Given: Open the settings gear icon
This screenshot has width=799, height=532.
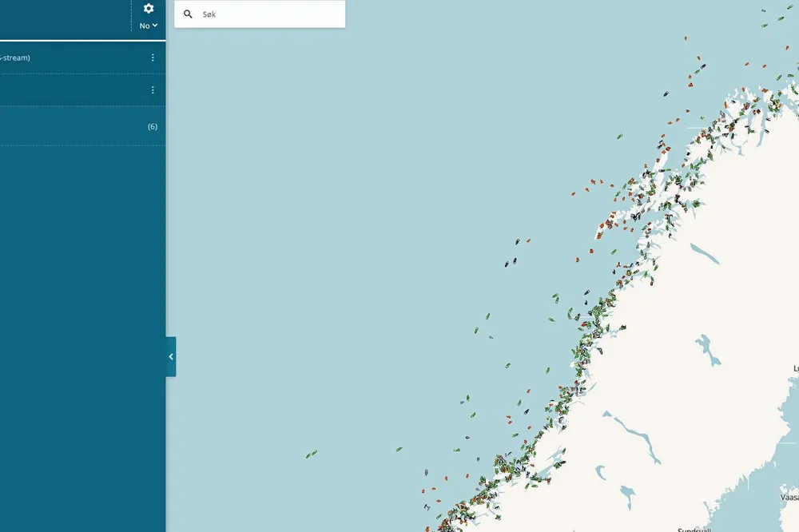Looking at the screenshot, I should (x=148, y=9).
